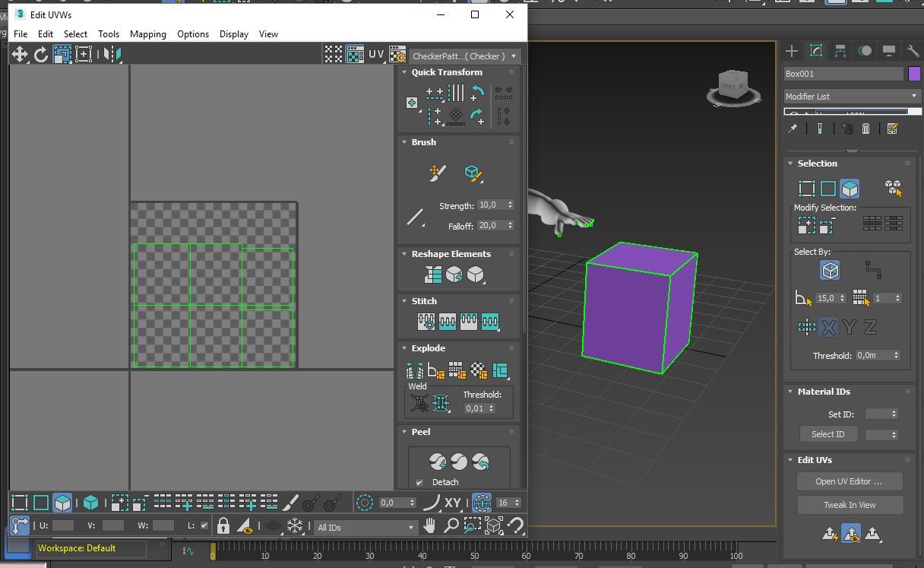Click the Relax brush icon in Brush panel
Viewport: 924px width, 568px height.
click(x=473, y=173)
